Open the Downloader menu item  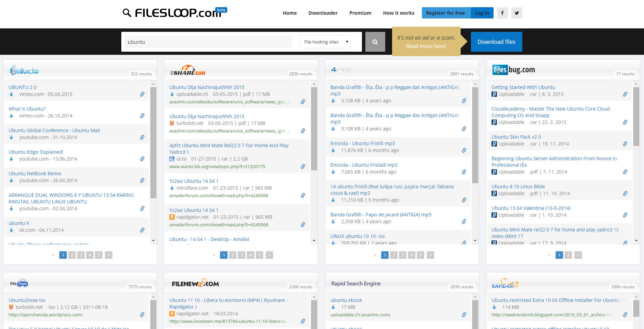[x=323, y=13]
